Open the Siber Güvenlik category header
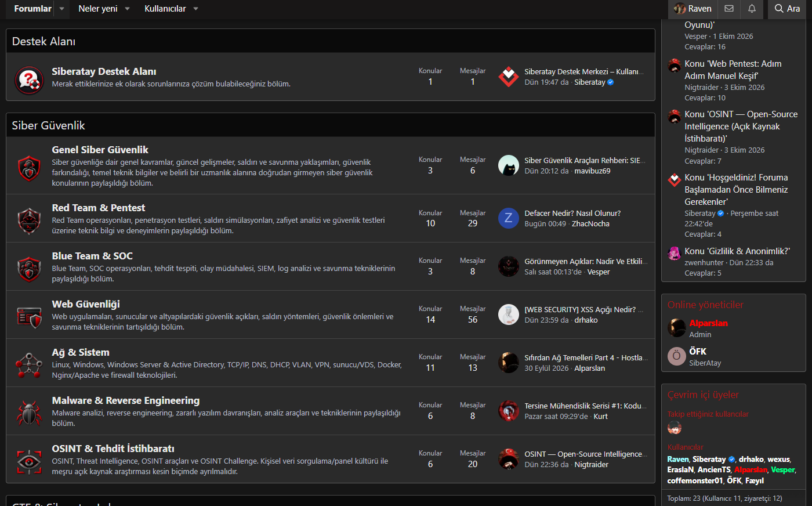812x506 pixels. [x=48, y=125]
